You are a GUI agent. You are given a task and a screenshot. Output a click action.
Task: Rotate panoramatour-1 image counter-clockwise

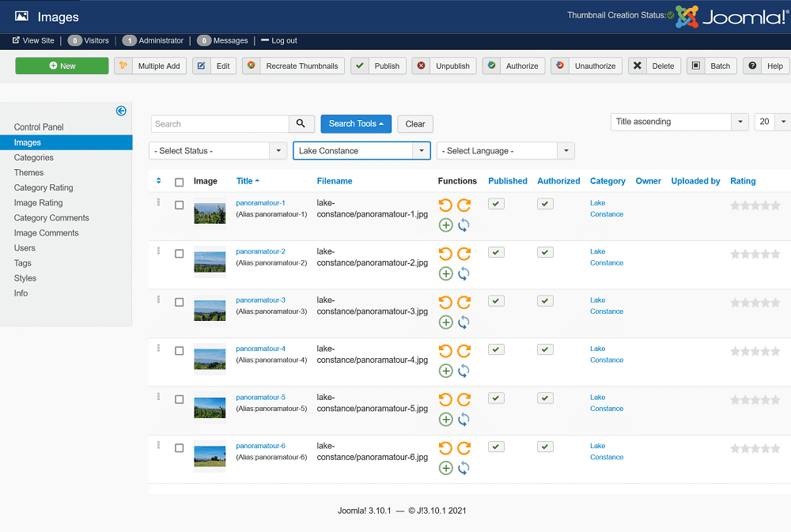pyautogui.click(x=445, y=206)
